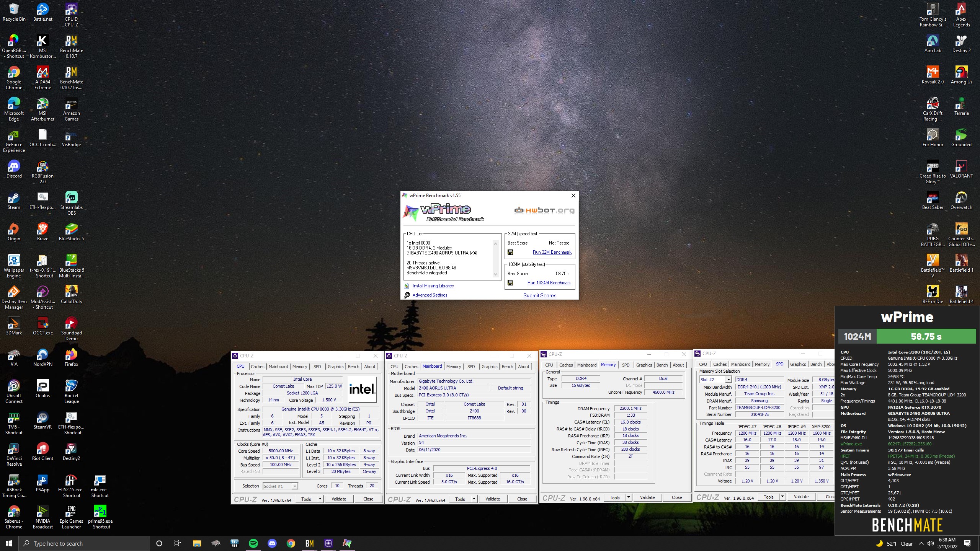Viewport: 980px width, 551px height.
Task: Open Install Missing Libraries link
Action: pos(433,286)
